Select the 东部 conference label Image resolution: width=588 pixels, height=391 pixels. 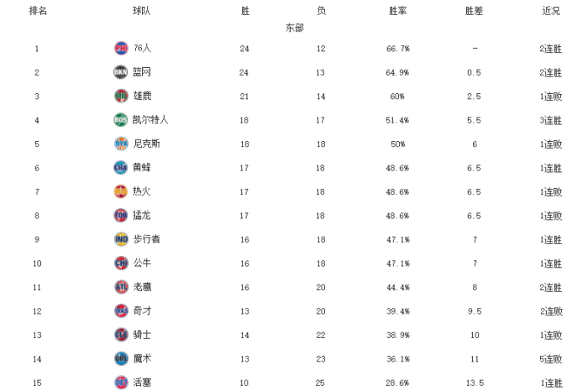tap(294, 28)
